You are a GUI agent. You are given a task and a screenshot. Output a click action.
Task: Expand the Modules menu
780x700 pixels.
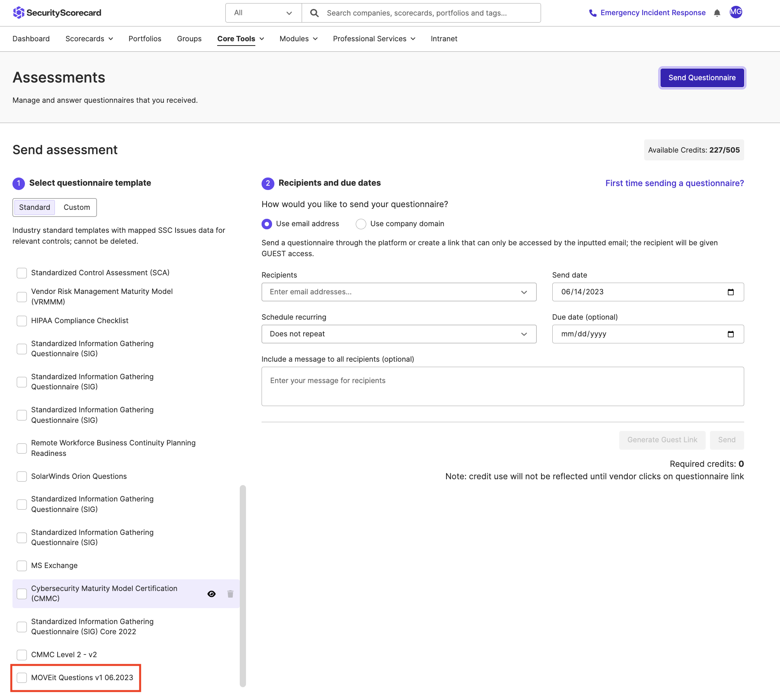click(x=299, y=39)
